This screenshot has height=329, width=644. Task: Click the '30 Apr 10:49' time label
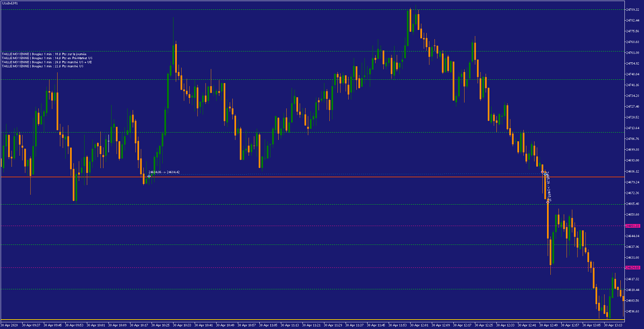(225, 325)
